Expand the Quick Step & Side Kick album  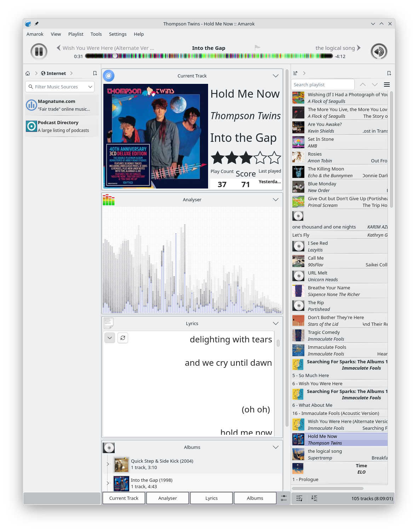pos(108,464)
